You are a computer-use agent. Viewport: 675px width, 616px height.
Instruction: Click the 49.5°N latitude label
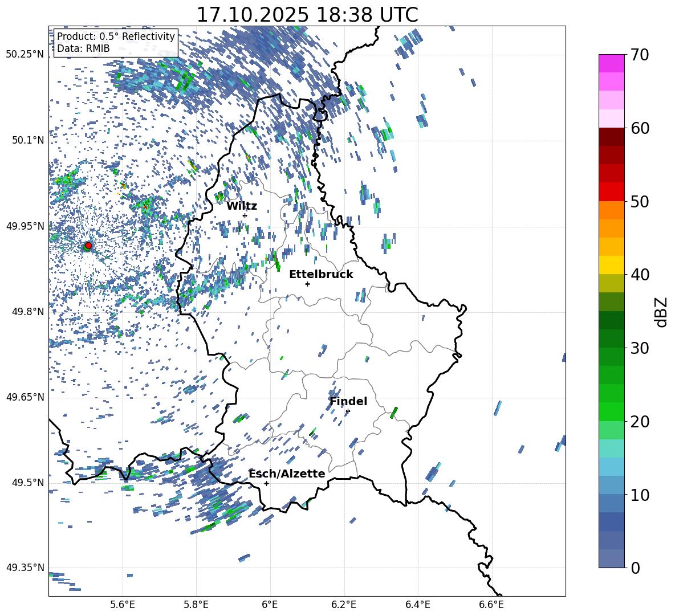point(28,482)
